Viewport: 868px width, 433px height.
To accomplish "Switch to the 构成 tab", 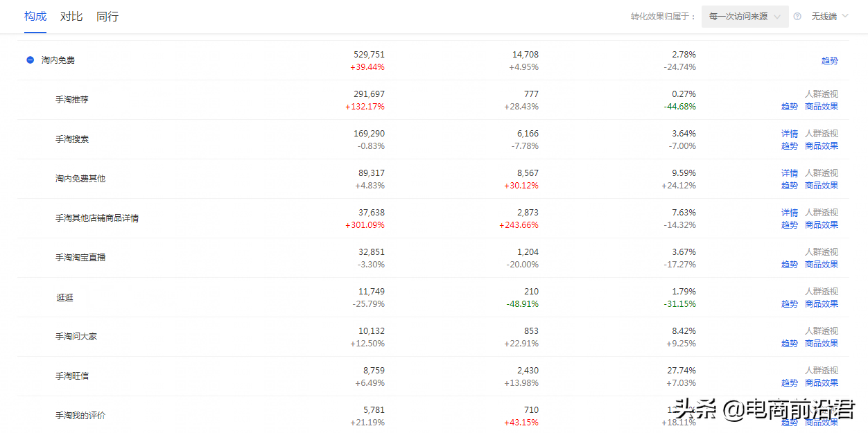I will [35, 16].
